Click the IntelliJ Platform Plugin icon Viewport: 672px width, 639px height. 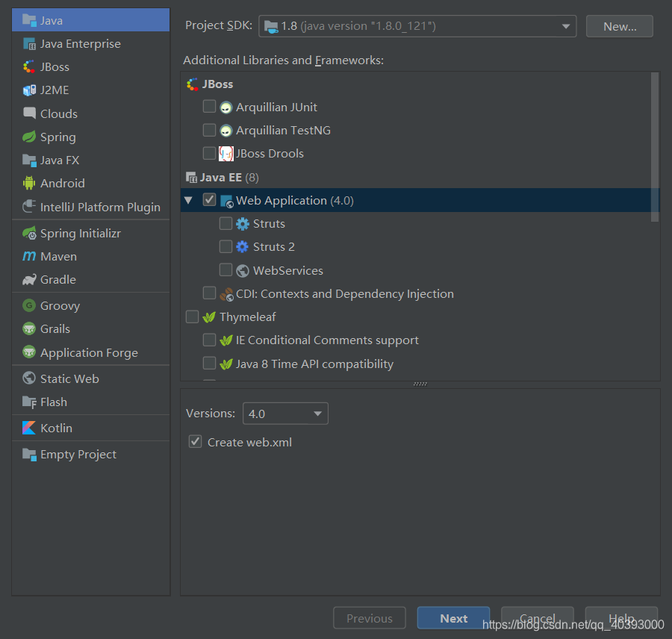pyautogui.click(x=29, y=207)
